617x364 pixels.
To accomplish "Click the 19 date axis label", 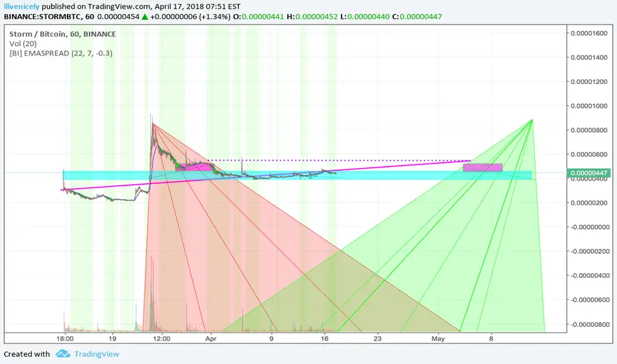I will [x=113, y=338].
